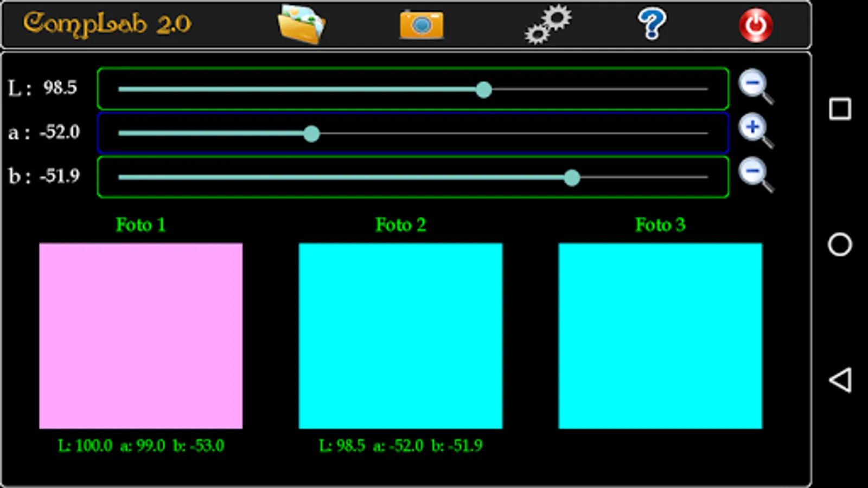The height and width of the screenshot is (488, 868).
Task: Click the L lightness slider handle
Action: coord(483,89)
